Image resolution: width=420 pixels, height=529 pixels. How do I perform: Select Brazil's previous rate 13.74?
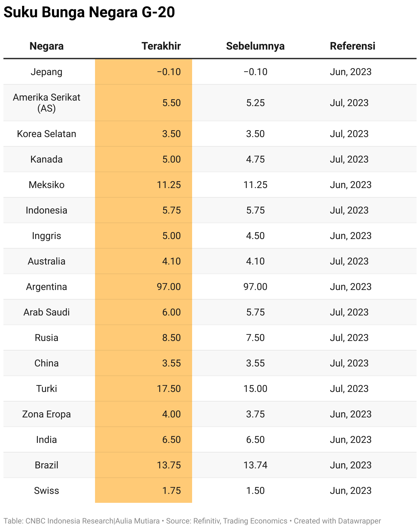click(255, 465)
